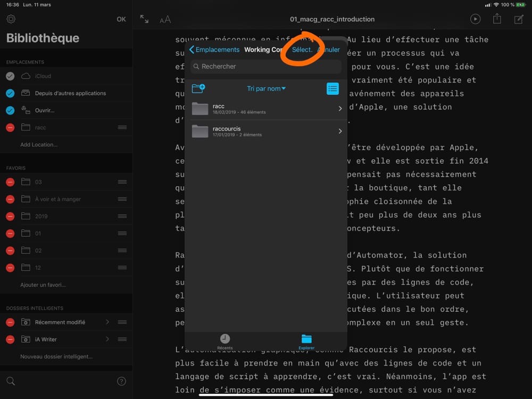Select the Ouvrir… location label
Viewport: 532px width, 399px height.
[x=45, y=110]
